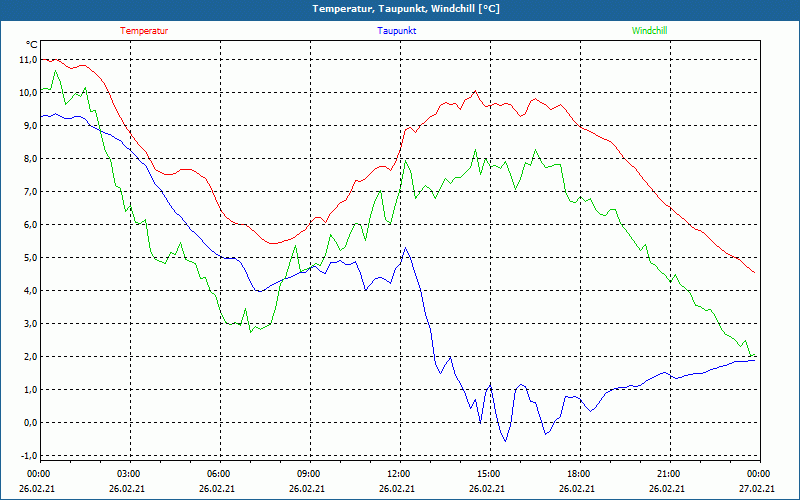Click the 9,0 y-axis value
Image resolution: width=800 pixels, height=500 pixels.
click(x=30, y=126)
